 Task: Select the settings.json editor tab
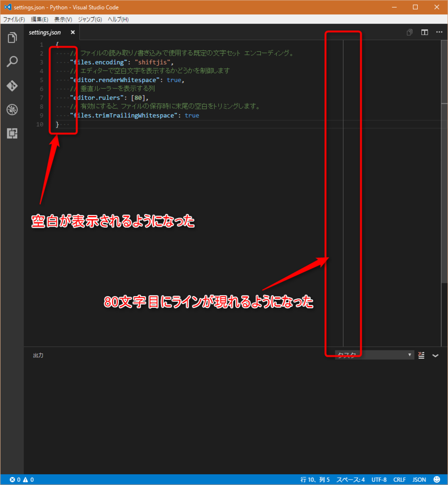51,32
